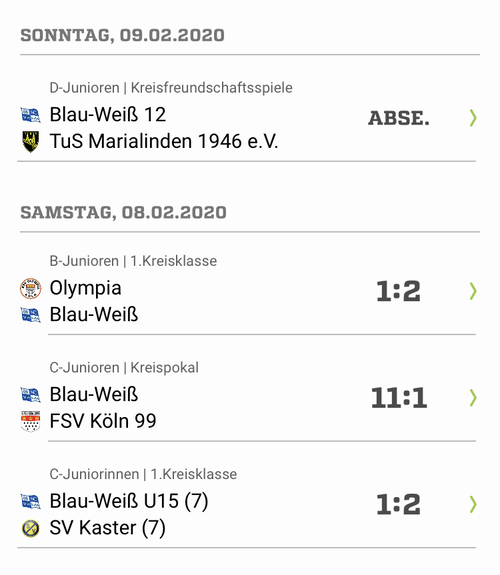Open the Olympia vs Blau-Weiß match via its chevron

(473, 292)
